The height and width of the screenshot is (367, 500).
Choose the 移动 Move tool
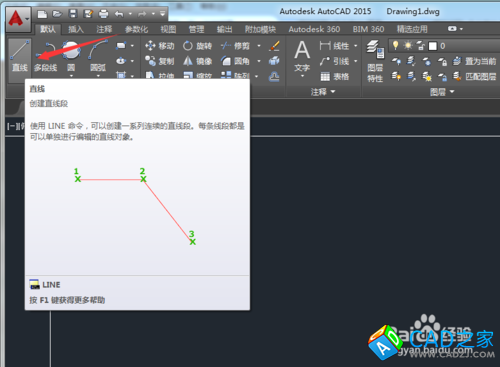pos(160,46)
